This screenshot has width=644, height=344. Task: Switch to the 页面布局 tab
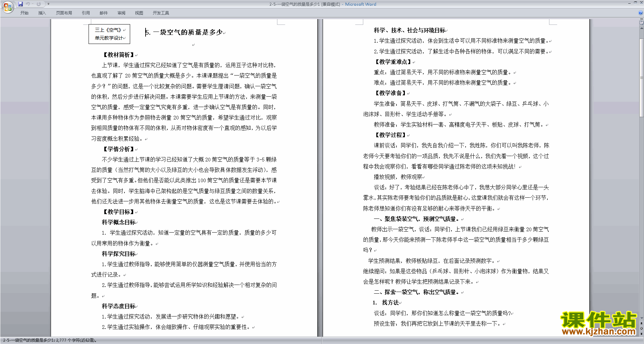point(64,13)
